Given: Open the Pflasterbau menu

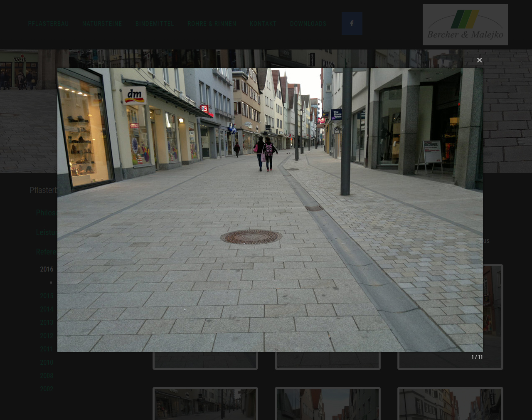Looking at the screenshot, I should pyautogui.click(x=48, y=24).
